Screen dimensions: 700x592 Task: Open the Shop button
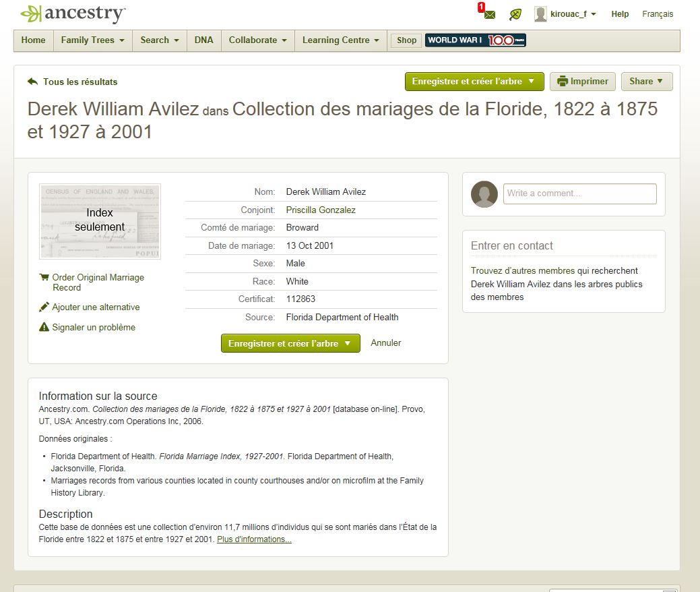406,40
